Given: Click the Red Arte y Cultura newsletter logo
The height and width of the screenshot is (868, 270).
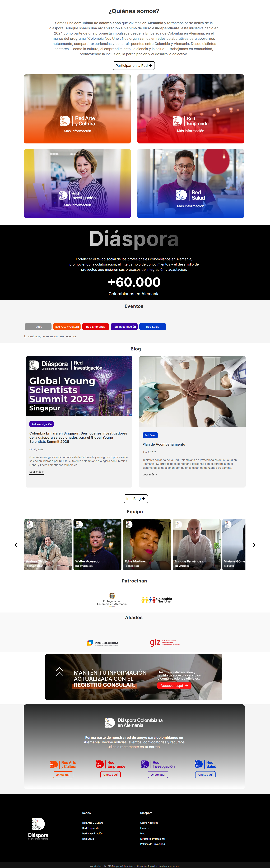Looking at the screenshot, I should [63, 765].
